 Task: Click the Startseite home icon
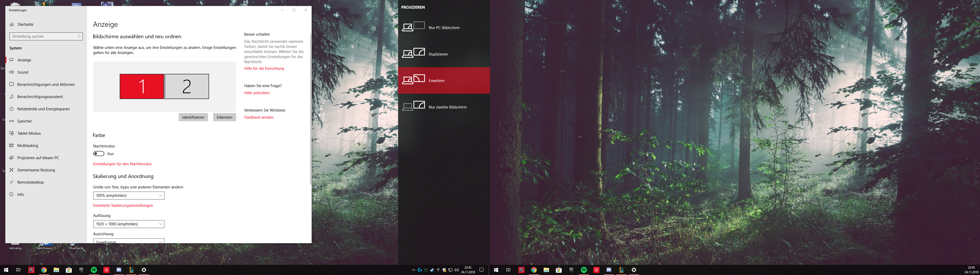tap(12, 24)
